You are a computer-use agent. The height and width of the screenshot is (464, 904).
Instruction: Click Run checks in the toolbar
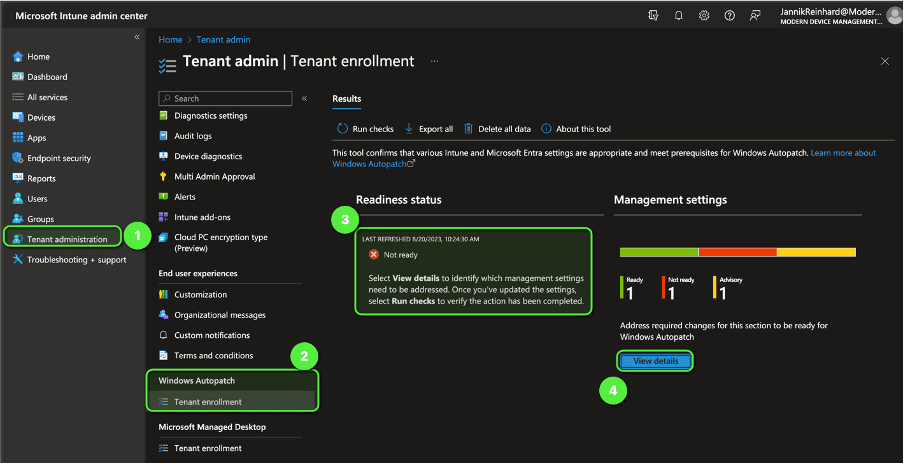[365, 129]
